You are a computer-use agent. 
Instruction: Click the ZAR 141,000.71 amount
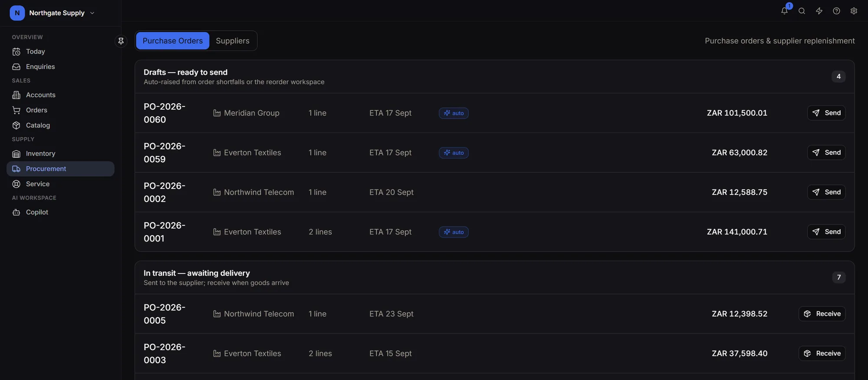pos(737,232)
